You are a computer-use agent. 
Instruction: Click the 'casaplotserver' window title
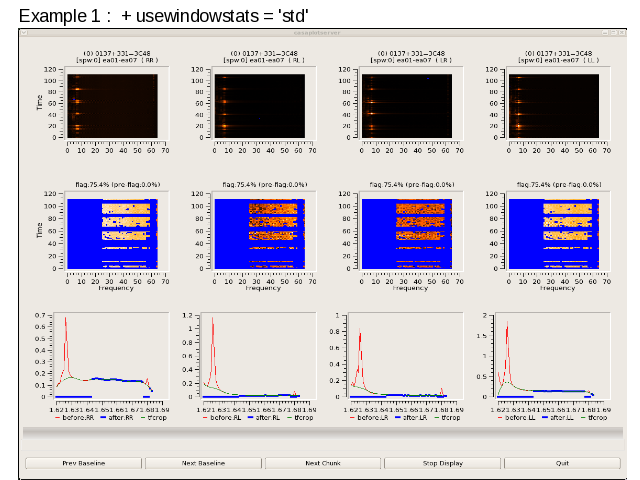[x=317, y=33]
